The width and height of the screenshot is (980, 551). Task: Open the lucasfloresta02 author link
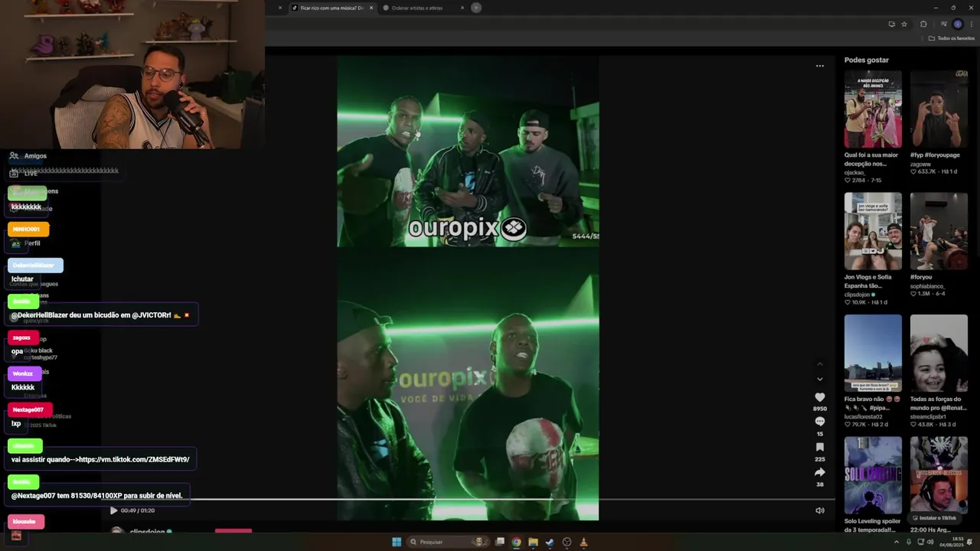864,416
